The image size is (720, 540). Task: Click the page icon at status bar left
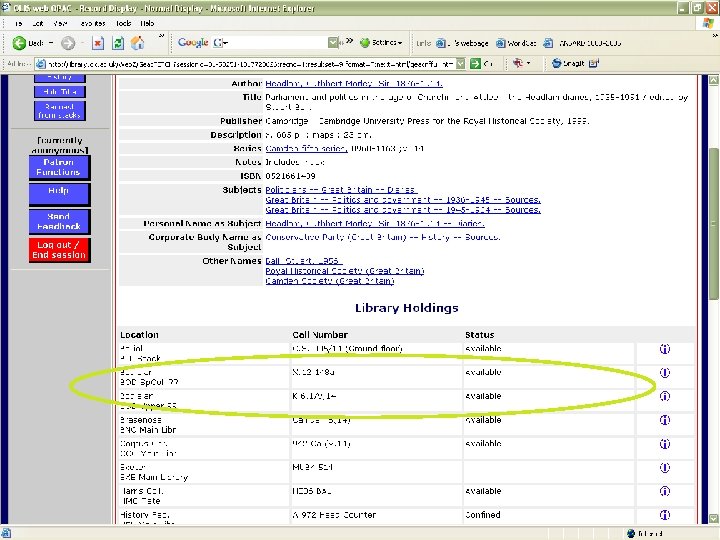coord(6,533)
